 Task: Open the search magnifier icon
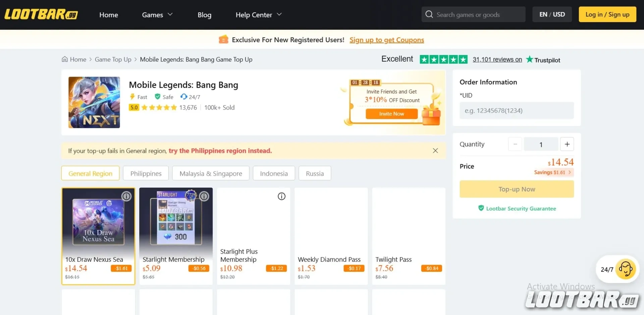coord(429,14)
